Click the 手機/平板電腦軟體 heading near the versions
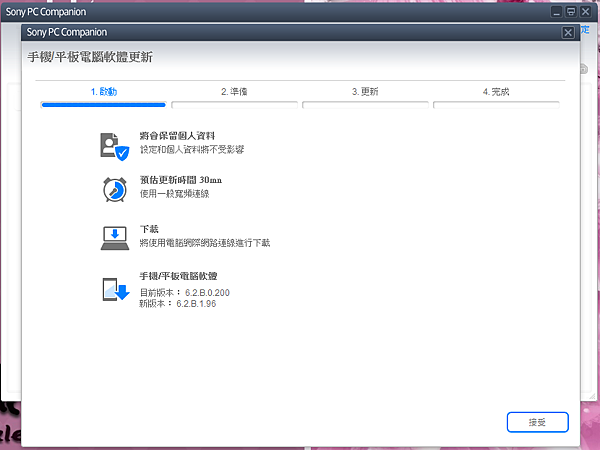 pos(178,276)
